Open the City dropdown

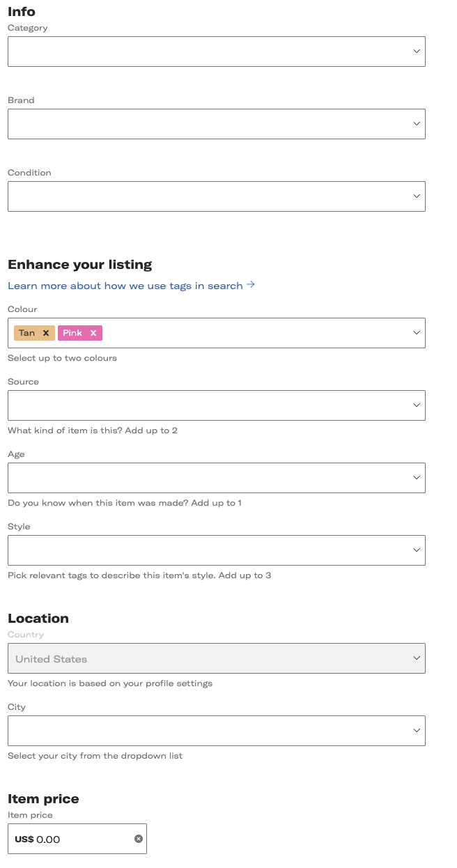(x=216, y=731)
